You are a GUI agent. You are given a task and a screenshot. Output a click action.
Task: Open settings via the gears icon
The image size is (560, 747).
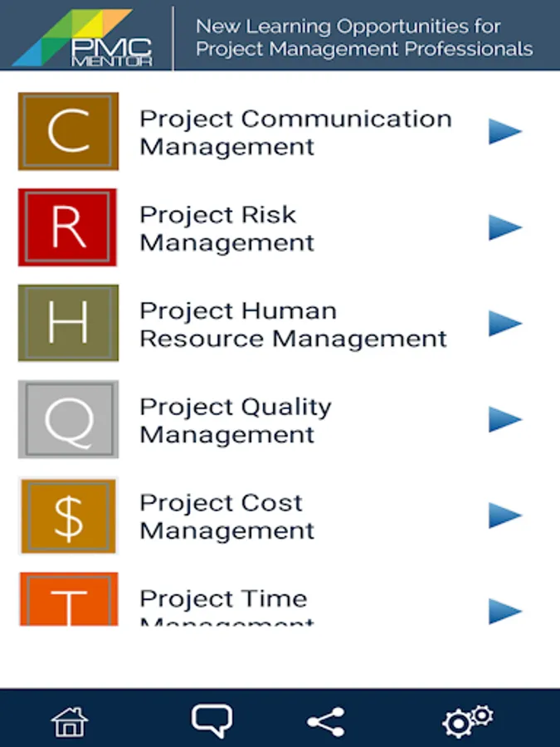[x=468, y=720]
